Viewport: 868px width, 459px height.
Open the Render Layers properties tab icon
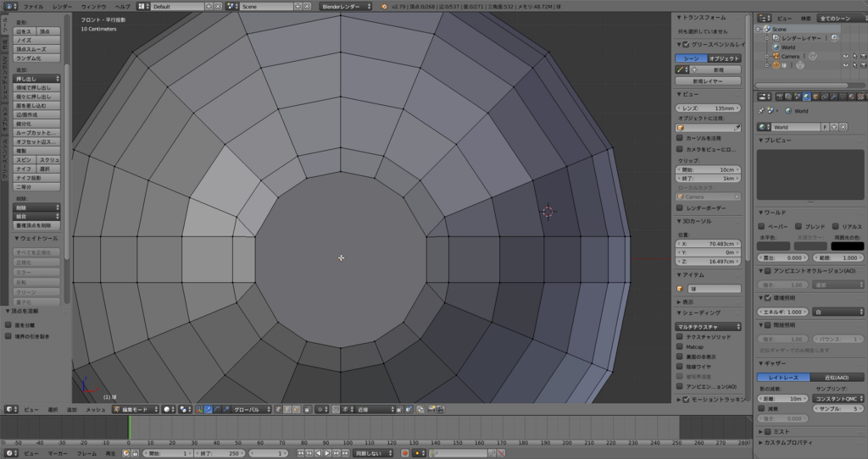[x=788, y=97]
